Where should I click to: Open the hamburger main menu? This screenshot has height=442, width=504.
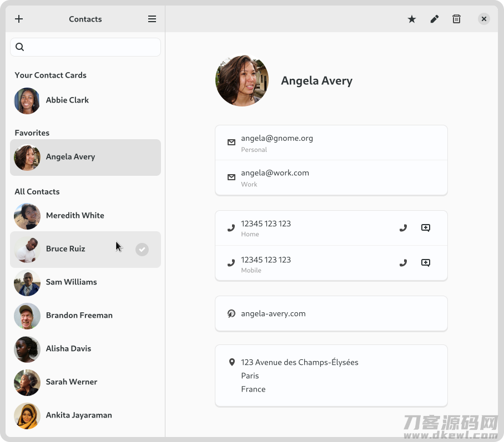(x=152, y=19)
